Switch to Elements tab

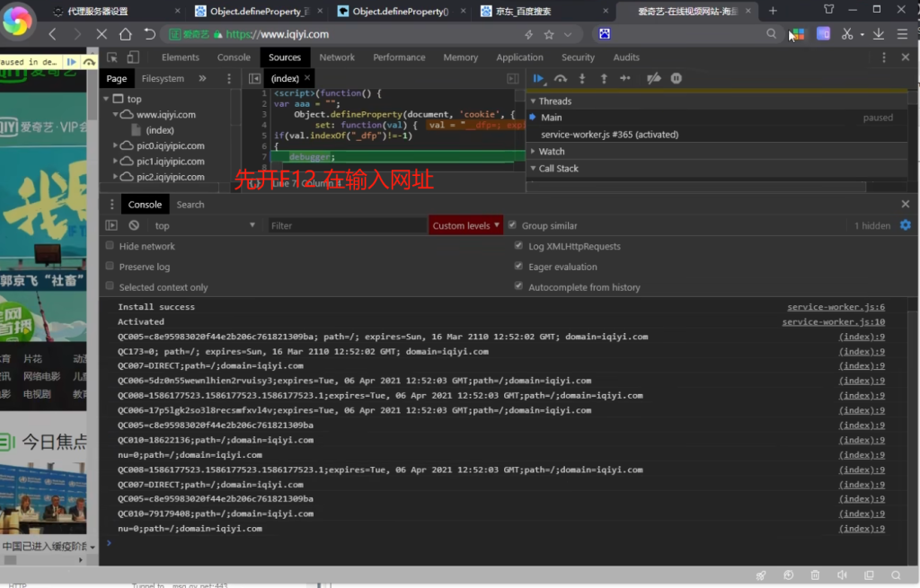click(x=180, y=57)
